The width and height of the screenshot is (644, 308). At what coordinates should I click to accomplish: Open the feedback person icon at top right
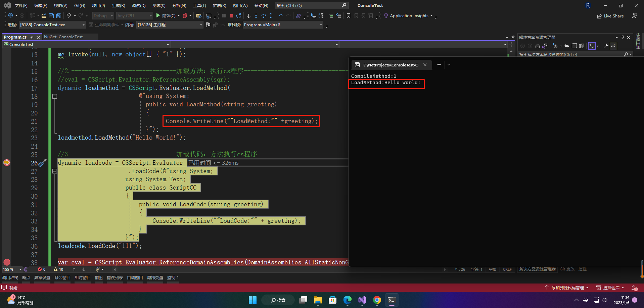pos(634,16)
